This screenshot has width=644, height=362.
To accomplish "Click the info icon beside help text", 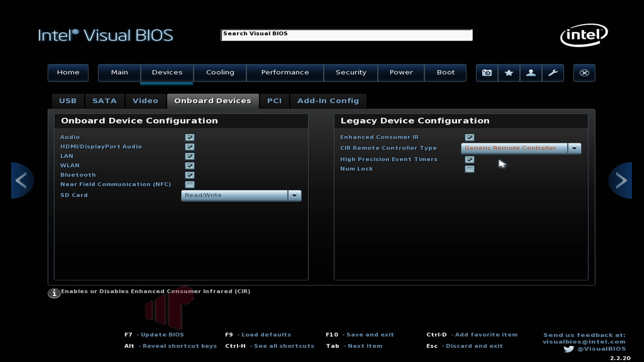I will pyautogui.click(x=54, y=293).
